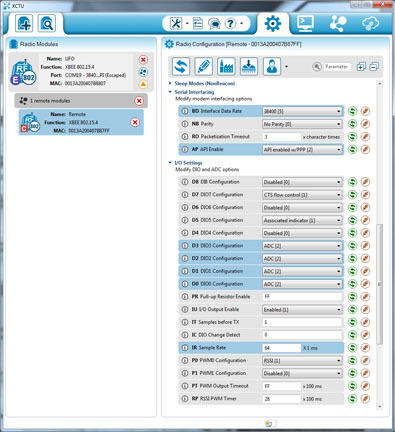Discover remote nodes for UFO module
Screen dimensions: 395x432
[x=143, y=72]
